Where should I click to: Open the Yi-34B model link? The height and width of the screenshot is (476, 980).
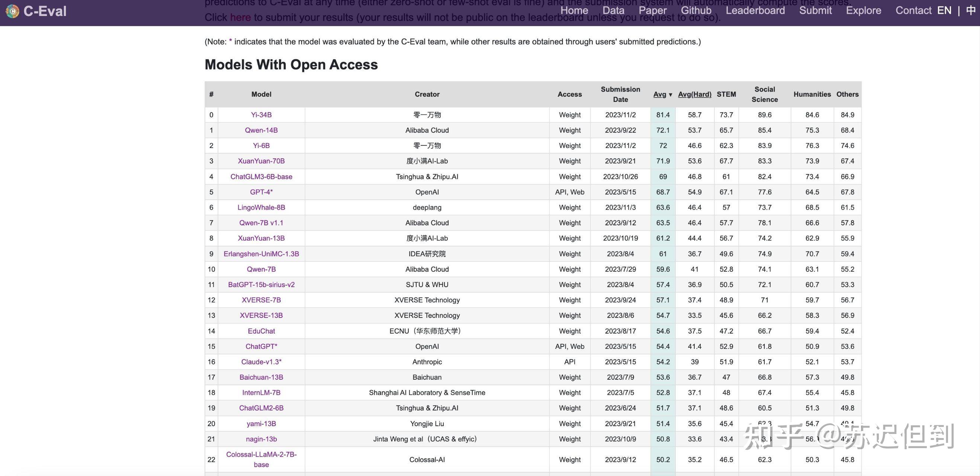click(x=261, y=115)
